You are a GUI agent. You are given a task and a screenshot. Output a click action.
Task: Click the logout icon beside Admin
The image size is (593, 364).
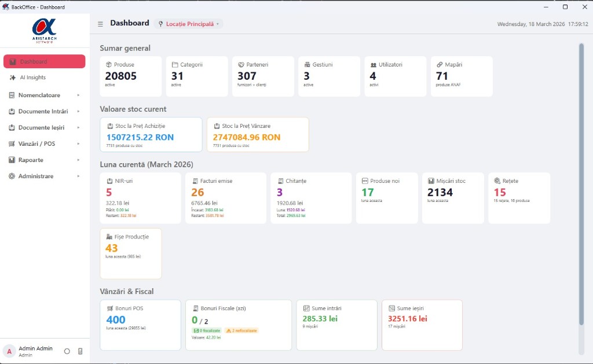tap(80, 351)
